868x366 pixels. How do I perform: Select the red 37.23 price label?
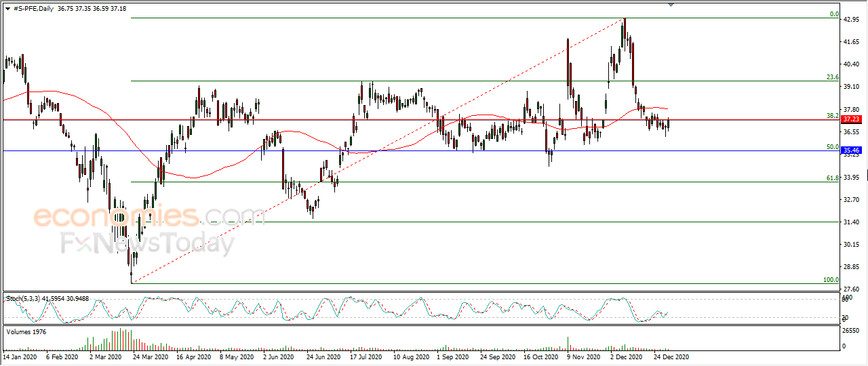(851, 119)
